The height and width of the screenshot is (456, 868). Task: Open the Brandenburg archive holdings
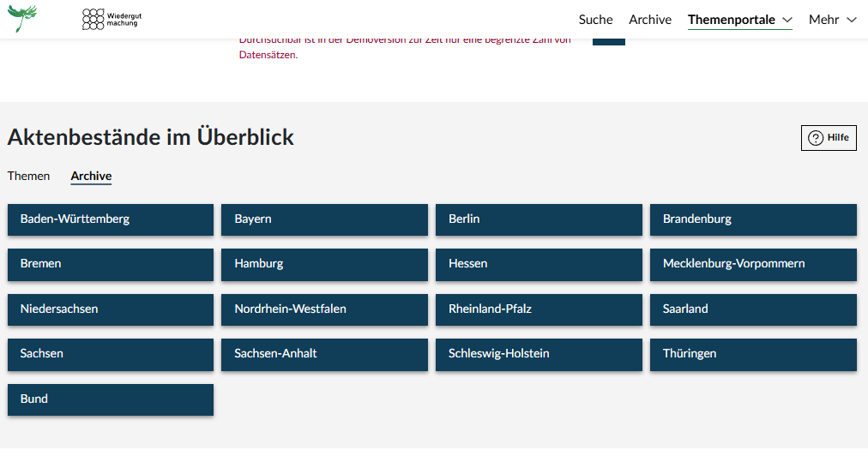point(753,219)
